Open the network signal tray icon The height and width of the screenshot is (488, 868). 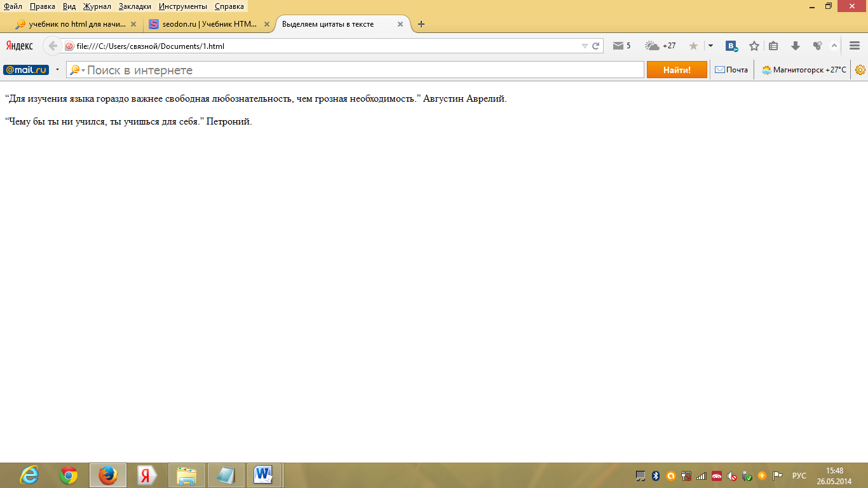(702, 476)
